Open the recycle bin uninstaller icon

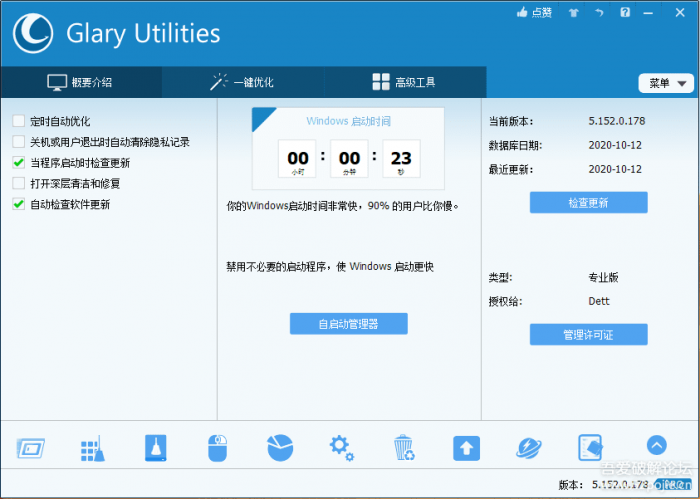(404, 448)
